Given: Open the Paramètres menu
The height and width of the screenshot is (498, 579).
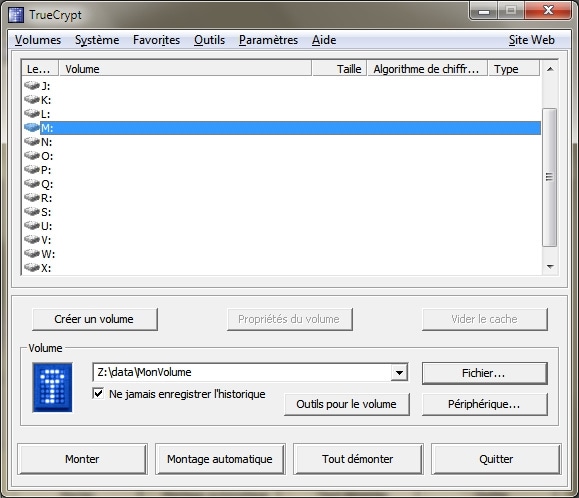Looking at the screenshot, I should (268, 40).
